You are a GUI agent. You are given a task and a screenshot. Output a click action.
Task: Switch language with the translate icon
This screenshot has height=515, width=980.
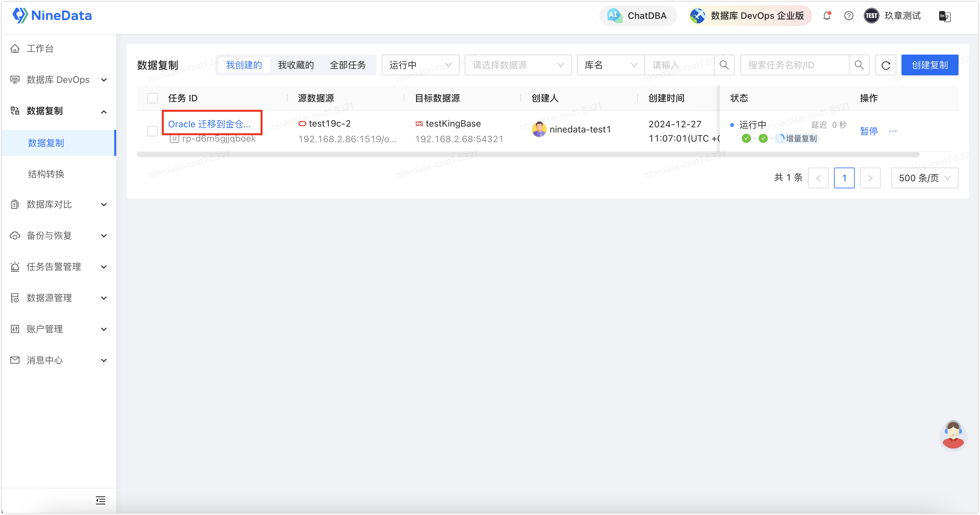pos(945,16)
